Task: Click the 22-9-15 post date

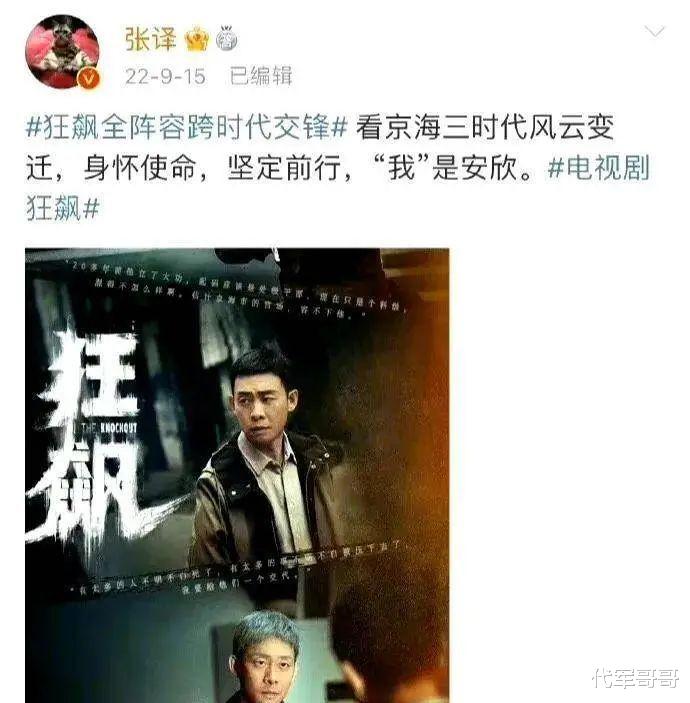Action: tap(165, 76)
